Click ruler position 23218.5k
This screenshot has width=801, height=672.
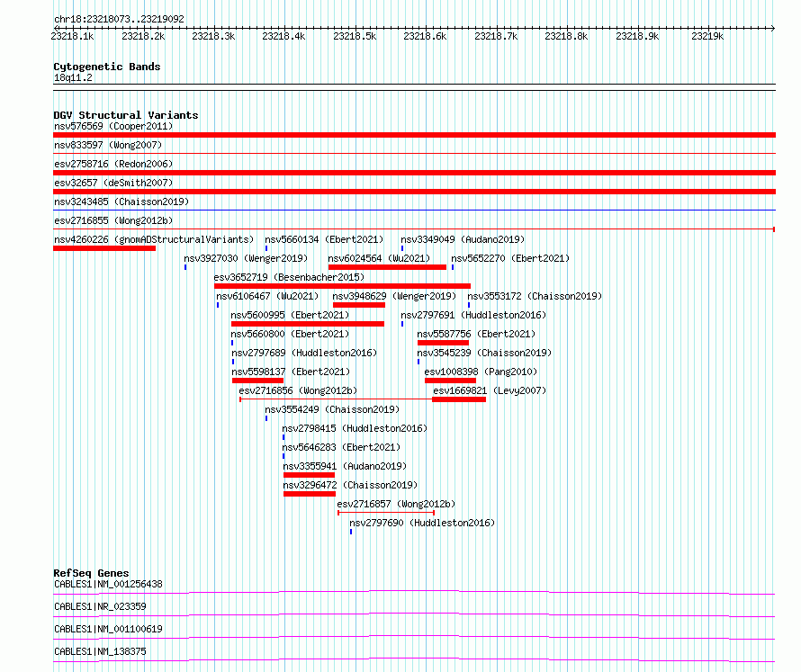coord(355,36)
